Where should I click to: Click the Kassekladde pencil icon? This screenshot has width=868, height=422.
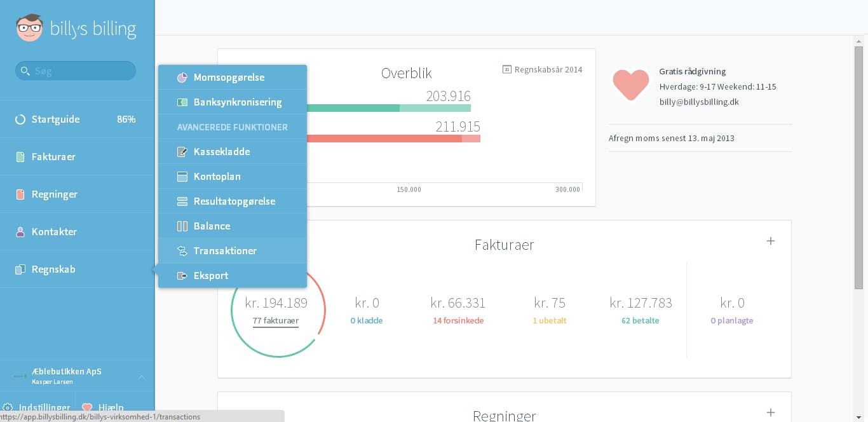coord(182,152)
